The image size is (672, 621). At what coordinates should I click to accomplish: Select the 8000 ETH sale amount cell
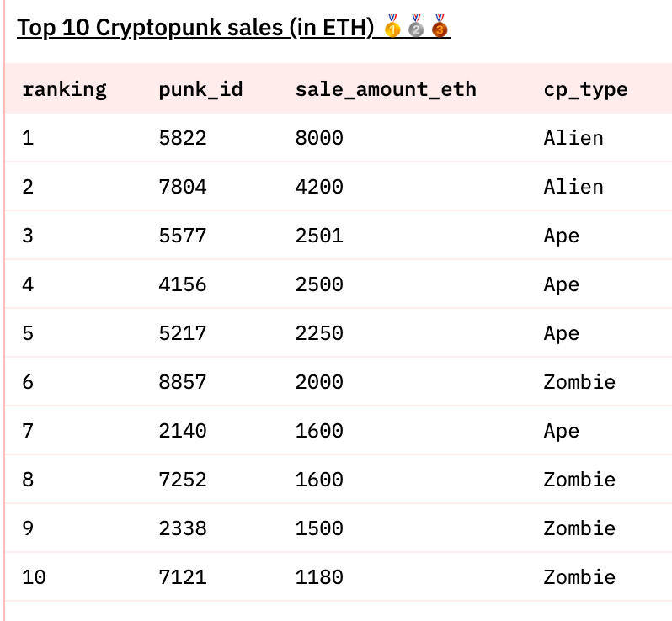point(319,138)
